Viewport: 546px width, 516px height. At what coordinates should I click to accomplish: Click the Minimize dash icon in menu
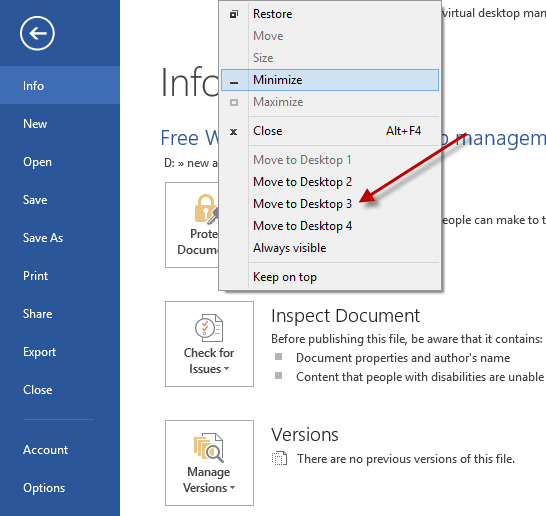tap(234, 83)
